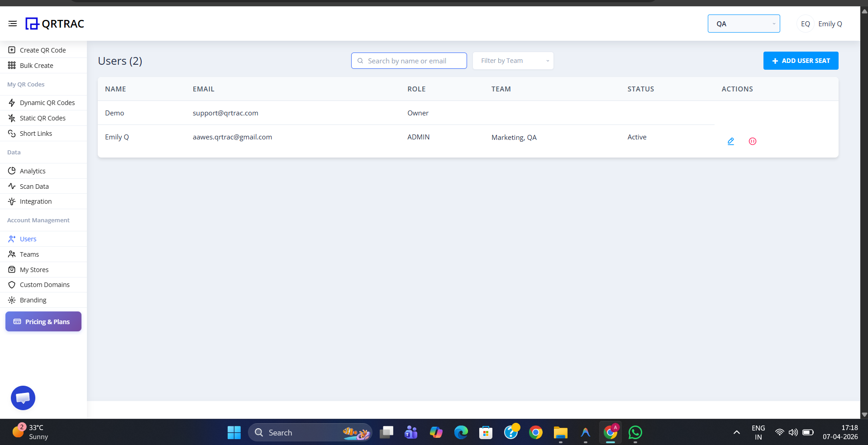
Task: Open Pricing & Plans
Action: [x=43, y=321]
